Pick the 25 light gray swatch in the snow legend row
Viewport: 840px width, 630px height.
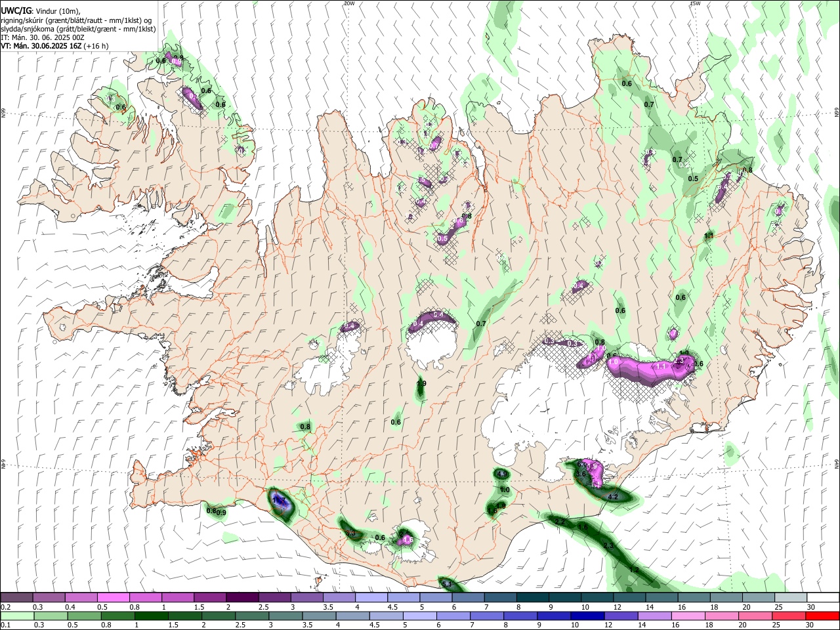point(791,597)
